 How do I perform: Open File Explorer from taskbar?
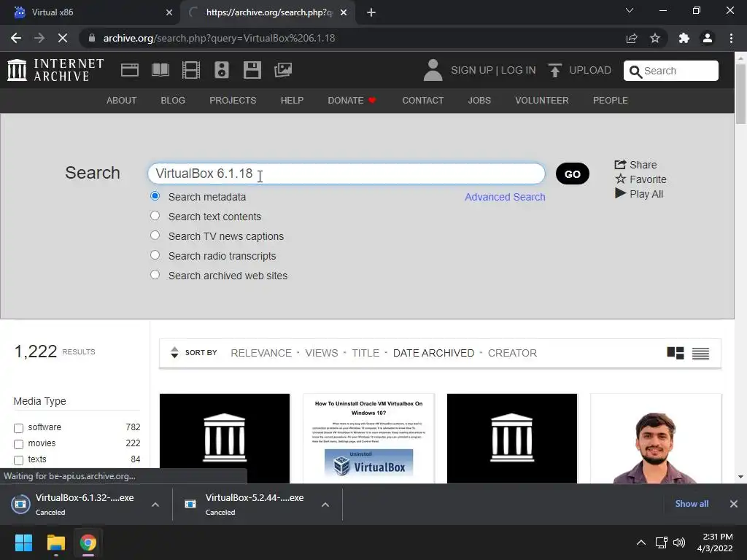click(x=55, y=542)
